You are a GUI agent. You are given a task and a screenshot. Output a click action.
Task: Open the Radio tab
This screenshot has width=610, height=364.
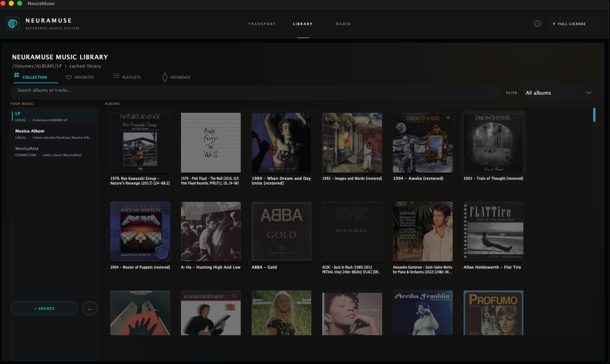click(x=344, y=24)
